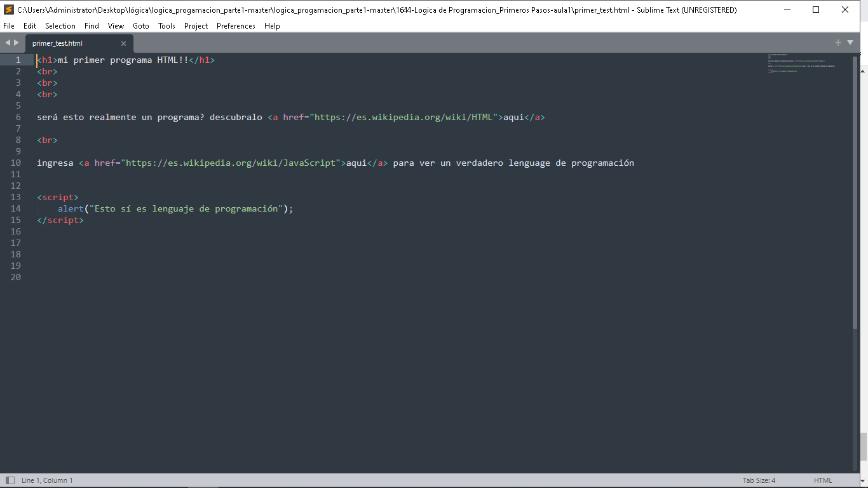868x488 pixels.
Task: Open the Help menu
Action: pos(272,26)
